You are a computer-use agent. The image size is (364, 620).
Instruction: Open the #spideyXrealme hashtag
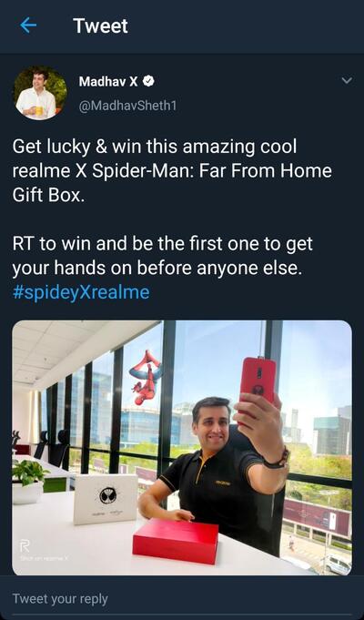(x=81, y=292)
